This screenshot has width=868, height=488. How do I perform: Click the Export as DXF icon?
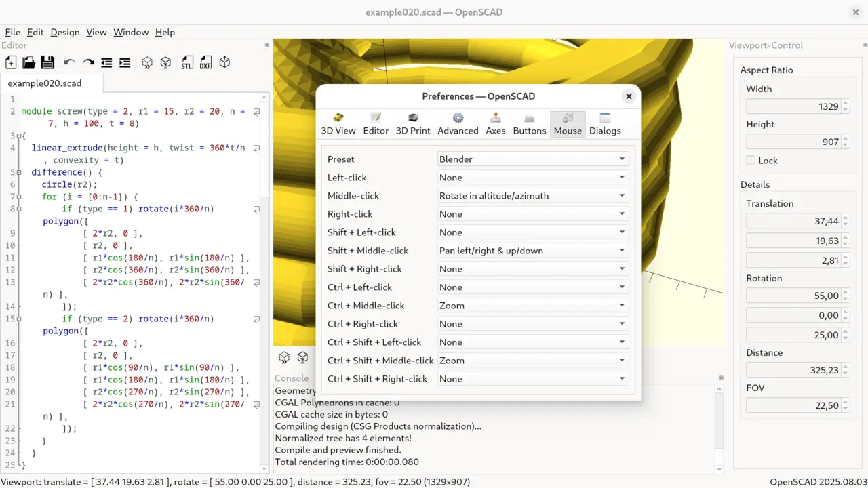(205, 62)
